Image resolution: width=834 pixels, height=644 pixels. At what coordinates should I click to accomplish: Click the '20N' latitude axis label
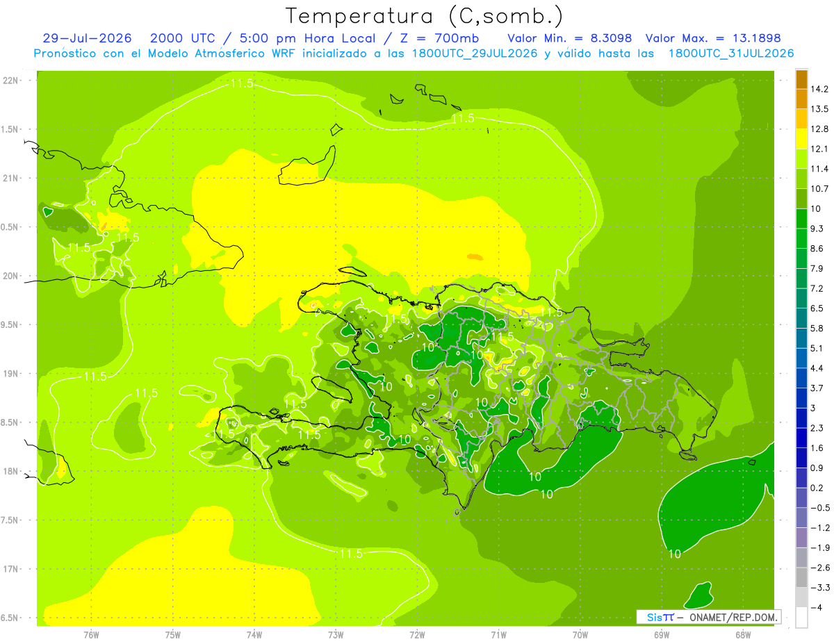pyautogui.click(x=10, y=276)
